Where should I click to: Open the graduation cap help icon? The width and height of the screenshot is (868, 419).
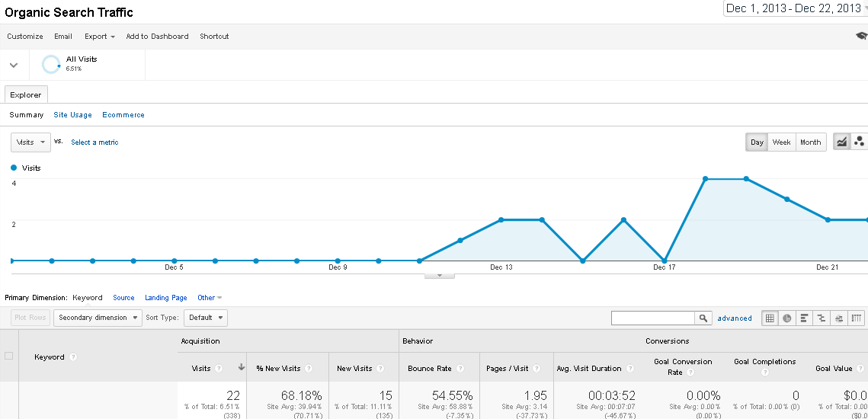(861, 36)
